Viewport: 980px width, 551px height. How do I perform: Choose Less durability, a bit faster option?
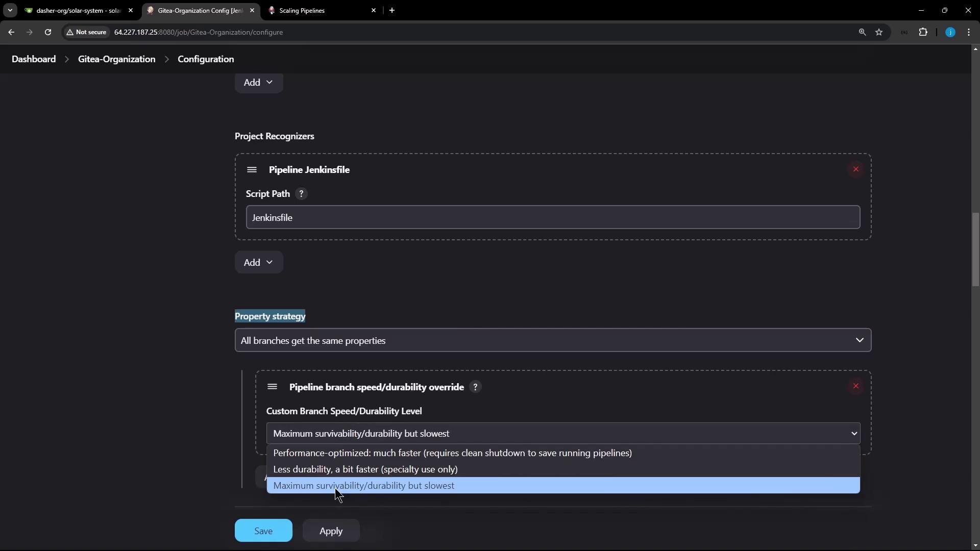(x=365, y=469)
